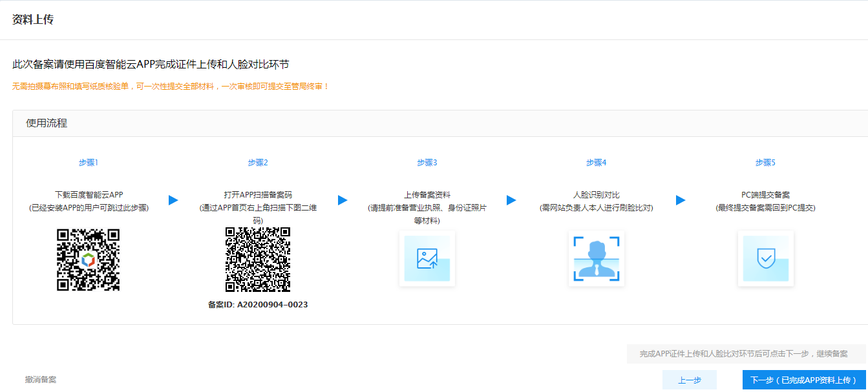Click the 下载百度智能云APP text
Viewport: 868px width, 392px height.
[89, 194]
